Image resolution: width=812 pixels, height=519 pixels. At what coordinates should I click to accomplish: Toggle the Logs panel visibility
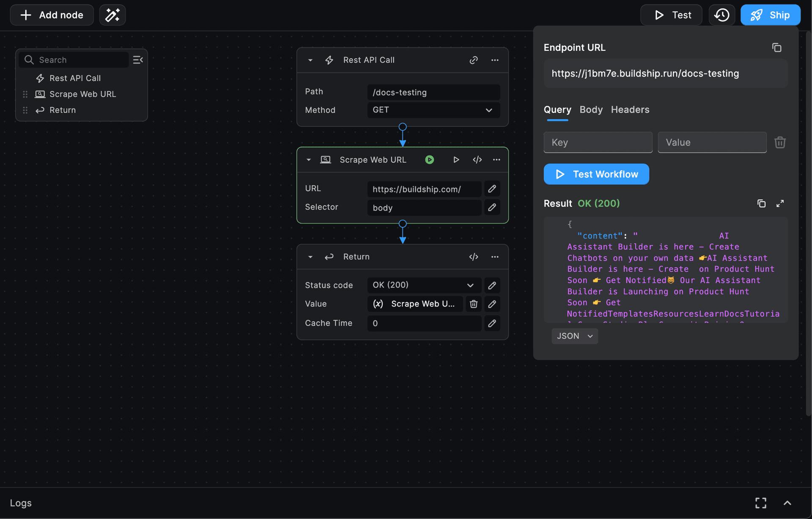787,502
